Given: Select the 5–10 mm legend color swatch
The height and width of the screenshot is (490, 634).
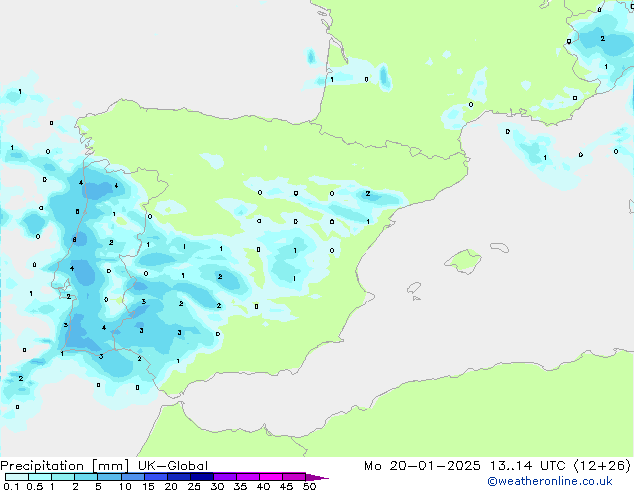Looking at the screenshot, I should [x=109, y=477].
